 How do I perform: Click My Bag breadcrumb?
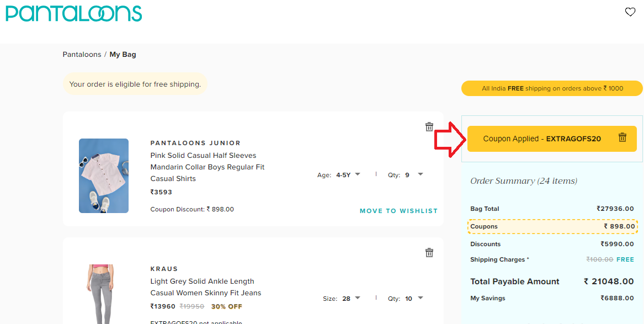tap(123, 54)
